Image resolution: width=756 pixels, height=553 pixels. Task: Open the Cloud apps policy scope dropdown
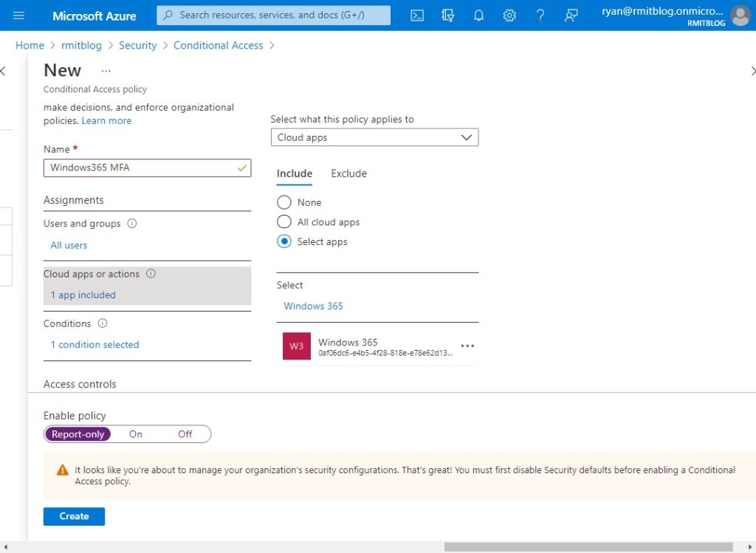pos(374,137)
